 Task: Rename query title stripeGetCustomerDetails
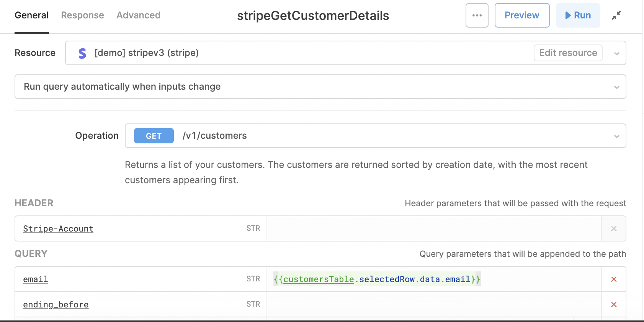pos(313,16)
